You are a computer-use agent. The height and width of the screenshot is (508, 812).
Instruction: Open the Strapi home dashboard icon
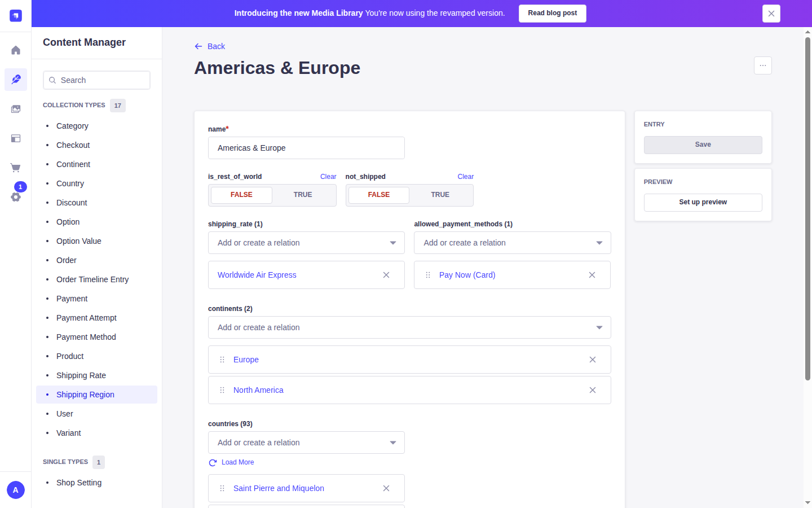tap(16, 50)
